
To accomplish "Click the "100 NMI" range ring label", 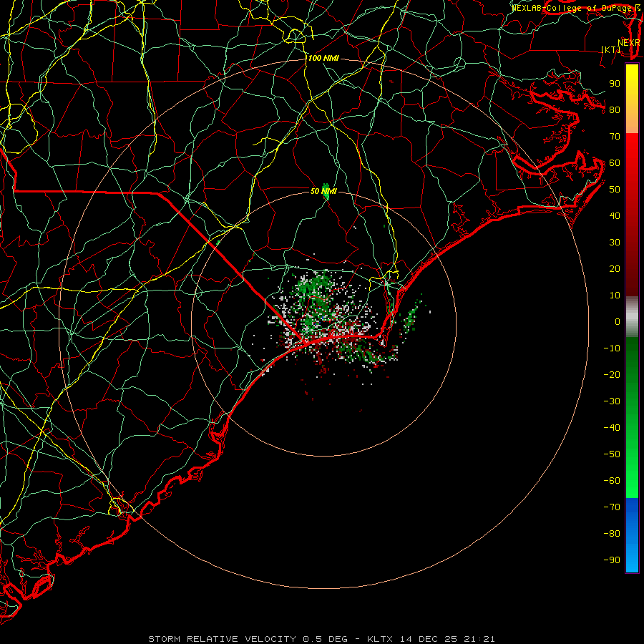I will point(323,58).
